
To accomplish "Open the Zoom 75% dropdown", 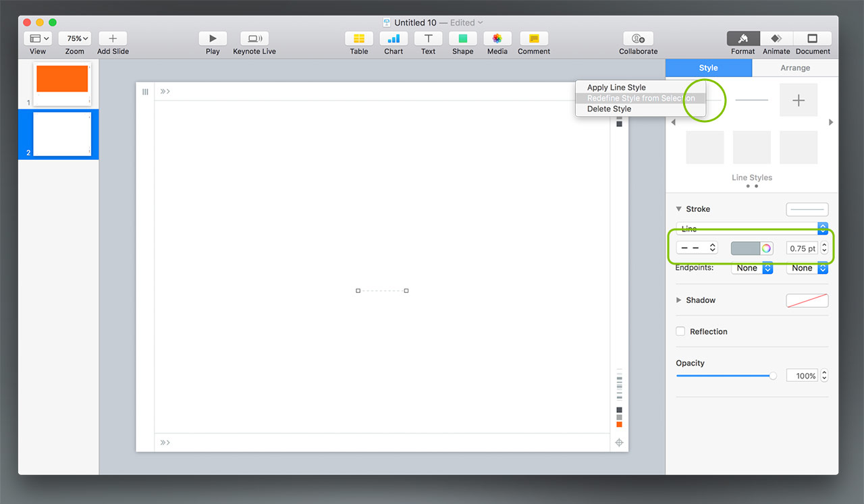I will pos(74,39).
